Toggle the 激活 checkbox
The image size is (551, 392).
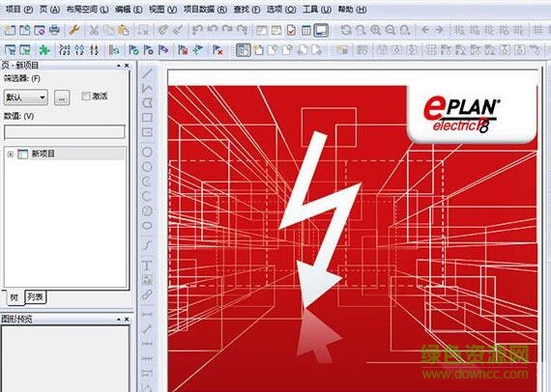(85, 96)
